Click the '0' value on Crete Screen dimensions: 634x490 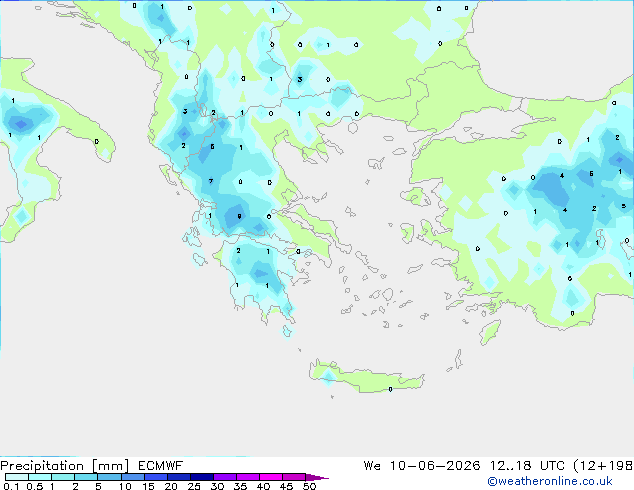(x=390, y=389)
